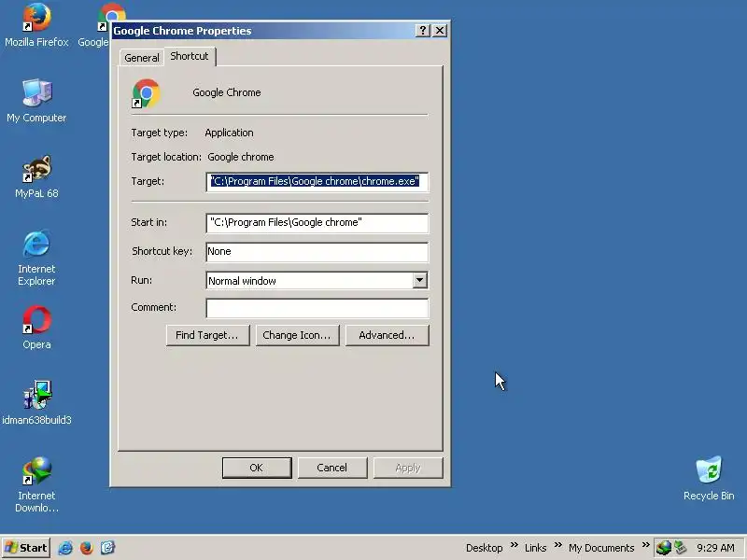
Task: Launch Firefox from the Quick Launch bar
Action: click(x=87, y=548)
